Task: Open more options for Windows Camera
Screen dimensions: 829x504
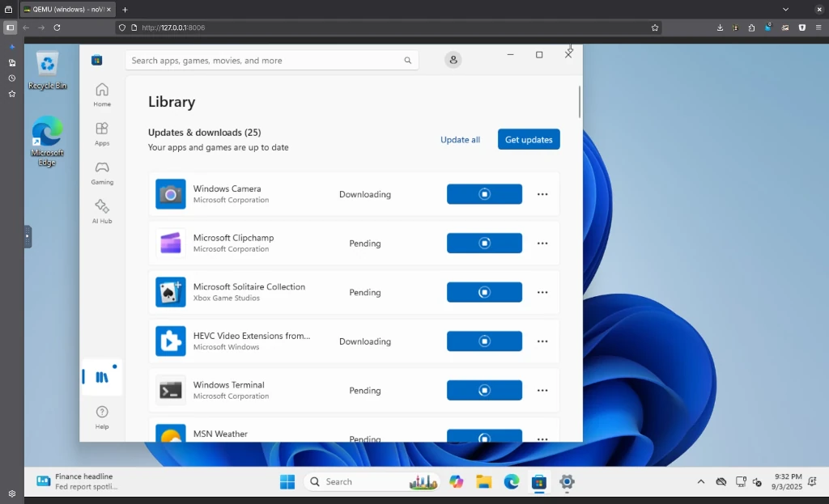Action: 542,194
